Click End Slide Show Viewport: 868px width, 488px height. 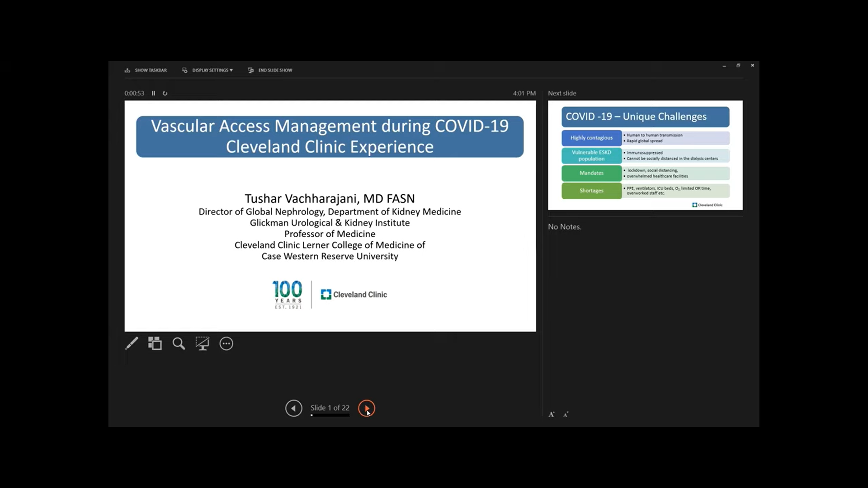pos(270,70)
